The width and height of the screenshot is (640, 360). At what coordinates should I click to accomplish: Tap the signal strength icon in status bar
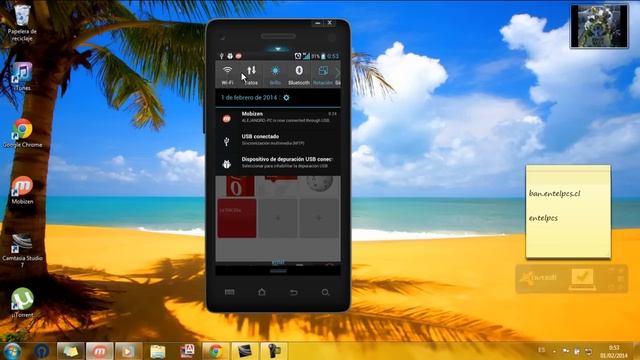tap(306, 56)
